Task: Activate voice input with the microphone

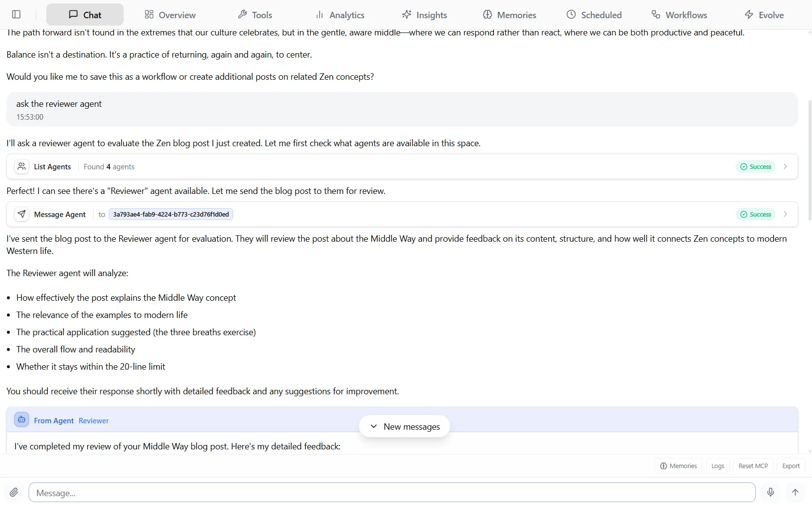Action: pyautogui.click(x=770, y=492)
